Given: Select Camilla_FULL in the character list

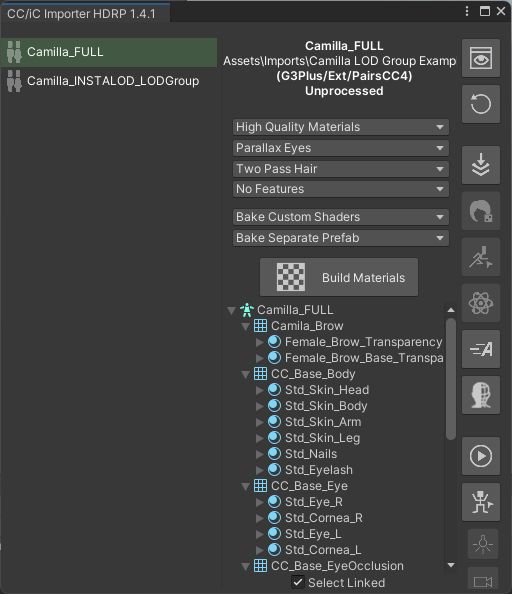Looking at the screenshot, I should [109, 52].
